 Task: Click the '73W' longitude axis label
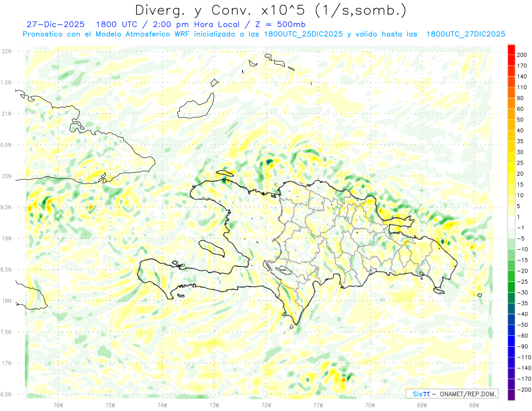point(214,405)
